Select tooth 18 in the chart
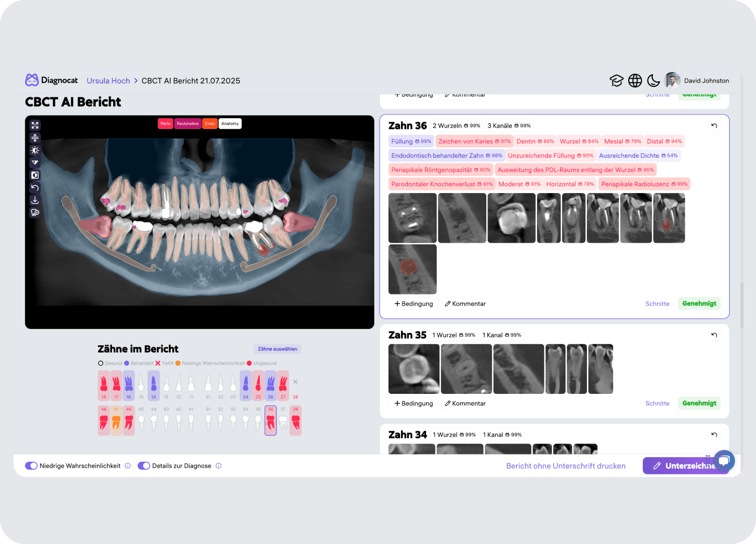Viewport: 756px width, 544px height. point(104,386)
